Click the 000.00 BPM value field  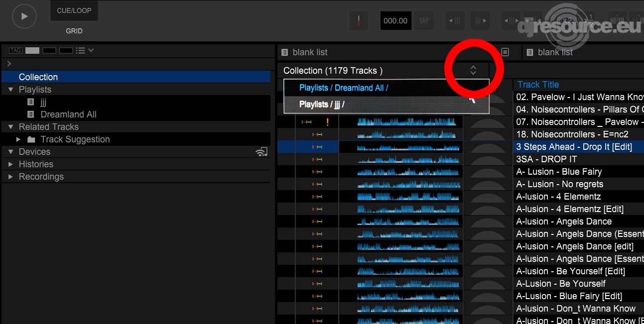396,20
